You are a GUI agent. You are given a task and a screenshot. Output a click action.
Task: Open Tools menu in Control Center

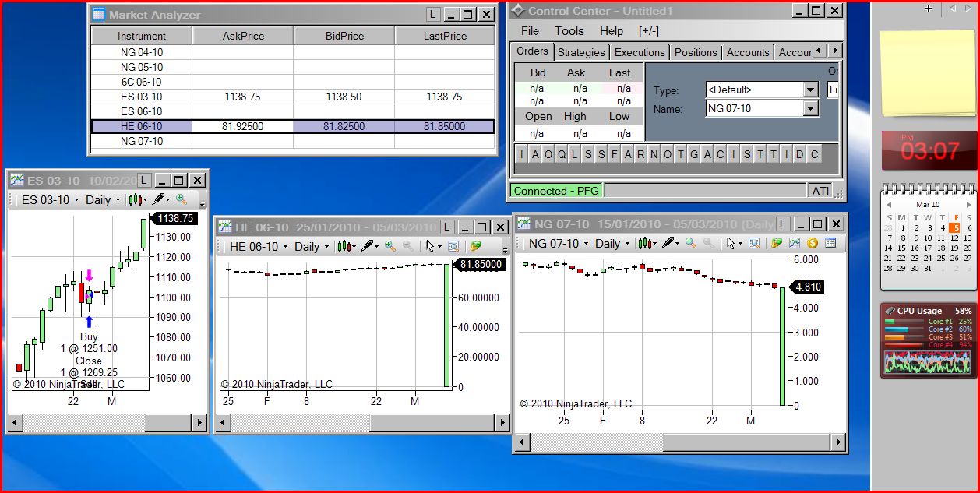click(569, 31)
